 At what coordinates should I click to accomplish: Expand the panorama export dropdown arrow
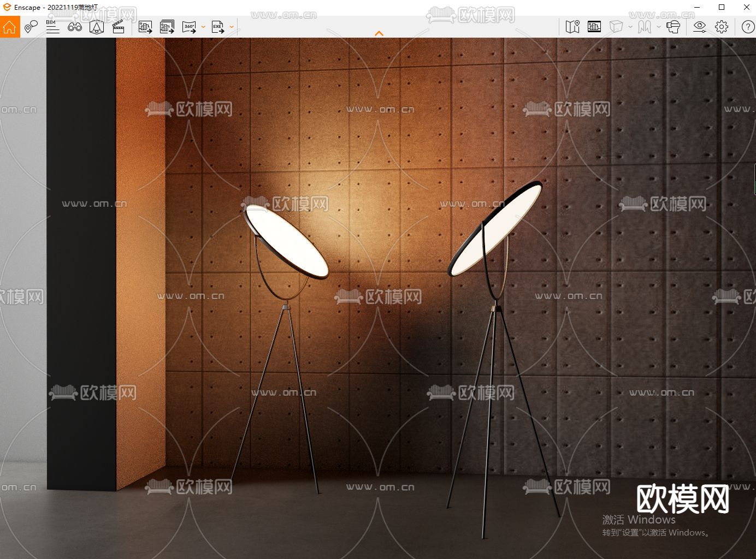pyautogui.click(x=203, y=27)
